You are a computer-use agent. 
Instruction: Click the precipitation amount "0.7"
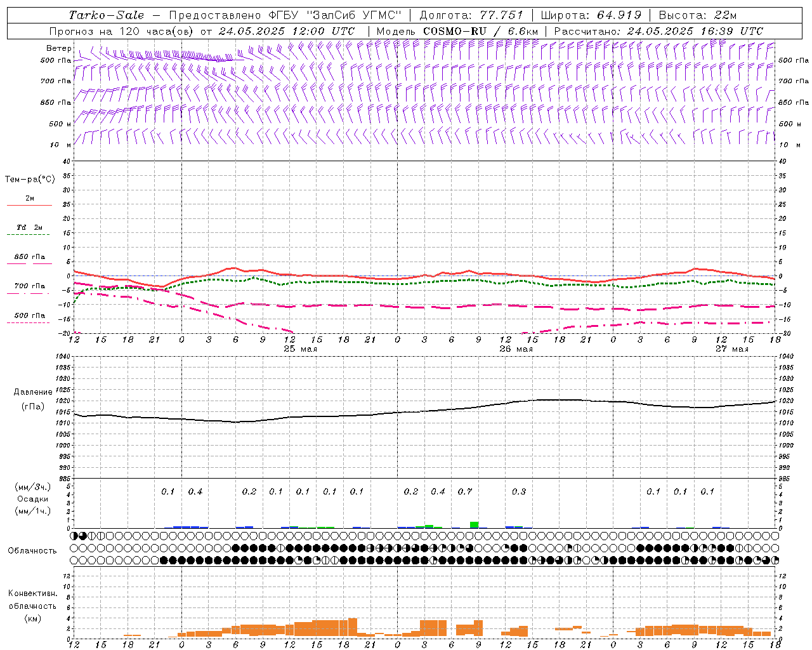[x=465, y=491]
